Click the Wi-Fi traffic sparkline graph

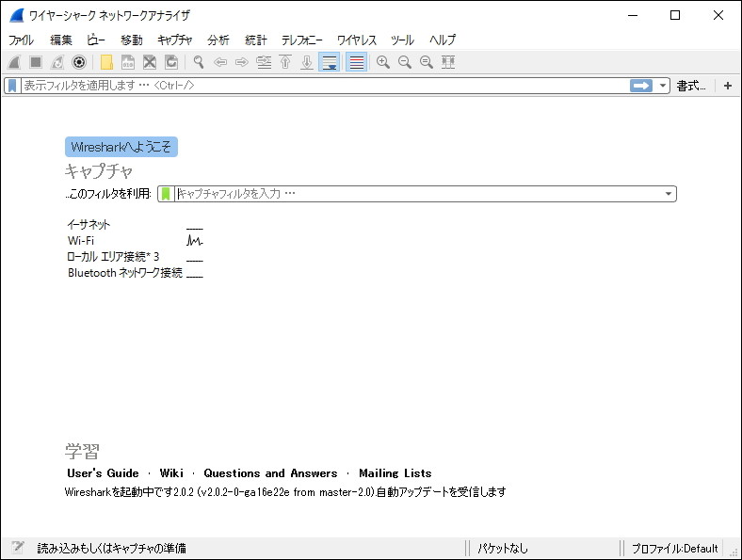[195, 240]
